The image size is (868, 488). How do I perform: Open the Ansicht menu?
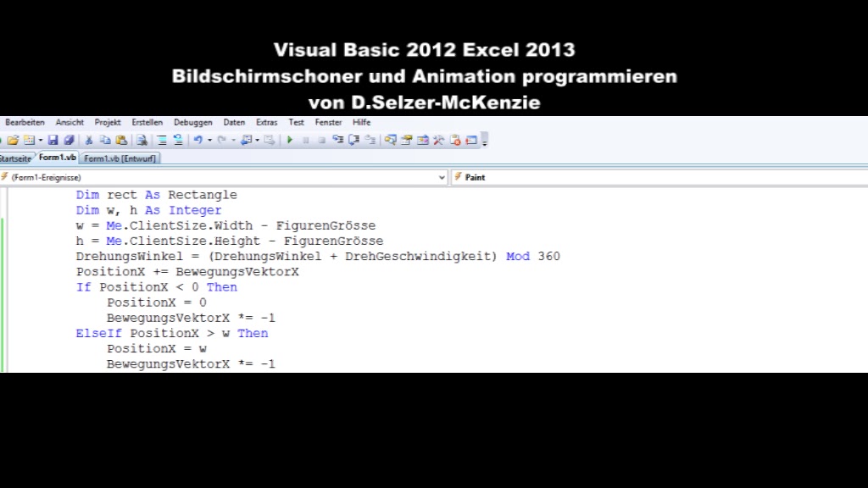tap(70, 122)
